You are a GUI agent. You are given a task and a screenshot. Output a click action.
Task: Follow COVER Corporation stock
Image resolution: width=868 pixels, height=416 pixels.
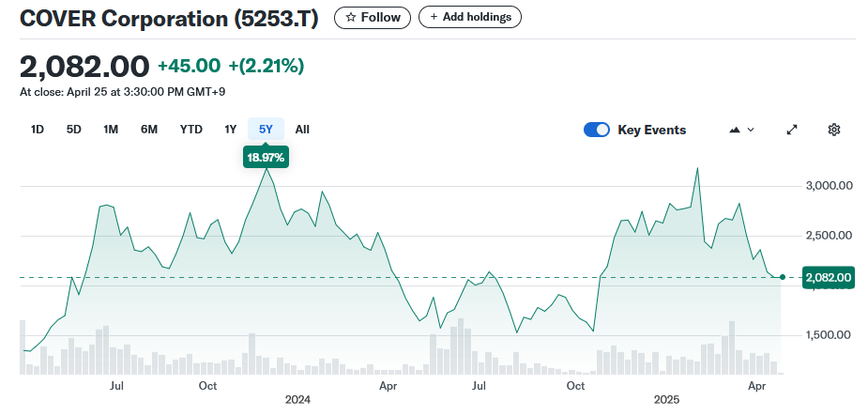tap(373, 17)
